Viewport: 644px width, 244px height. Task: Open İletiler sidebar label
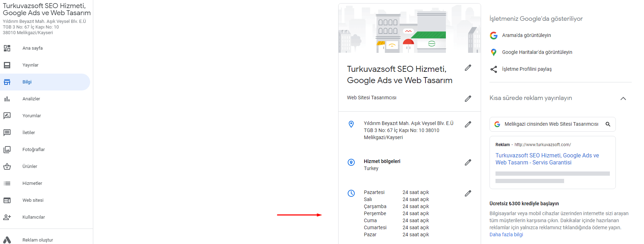point(29,133)
